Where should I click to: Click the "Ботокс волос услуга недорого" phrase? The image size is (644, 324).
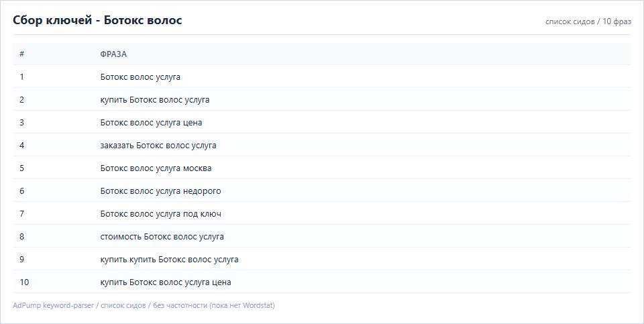coord(160,191)
